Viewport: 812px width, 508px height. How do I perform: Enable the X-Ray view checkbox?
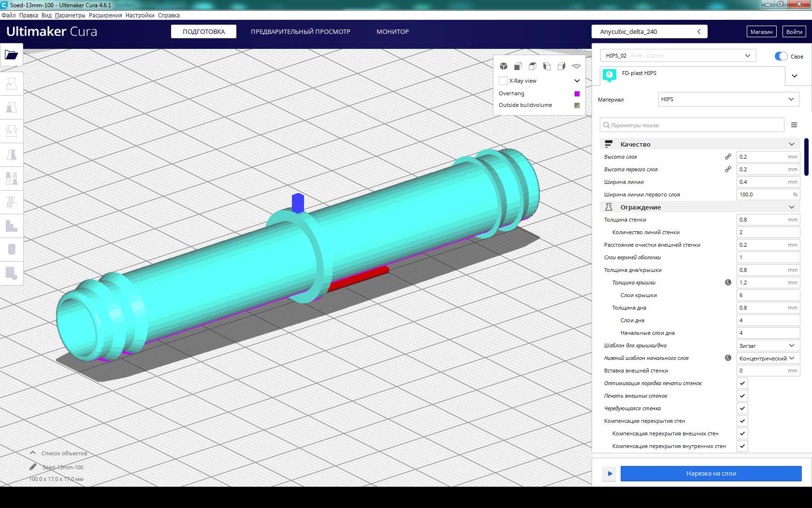click(503, 81)
